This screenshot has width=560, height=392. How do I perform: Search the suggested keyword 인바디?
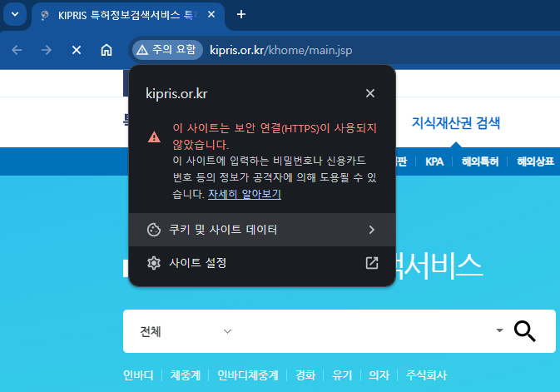138,375
